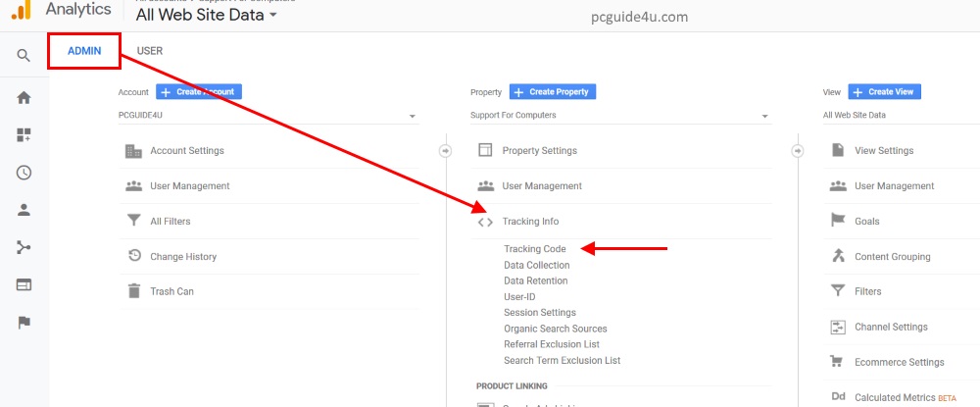Click the Create Property button
The height and width of the screenshot is (407, 980).
tap(552, 92)
